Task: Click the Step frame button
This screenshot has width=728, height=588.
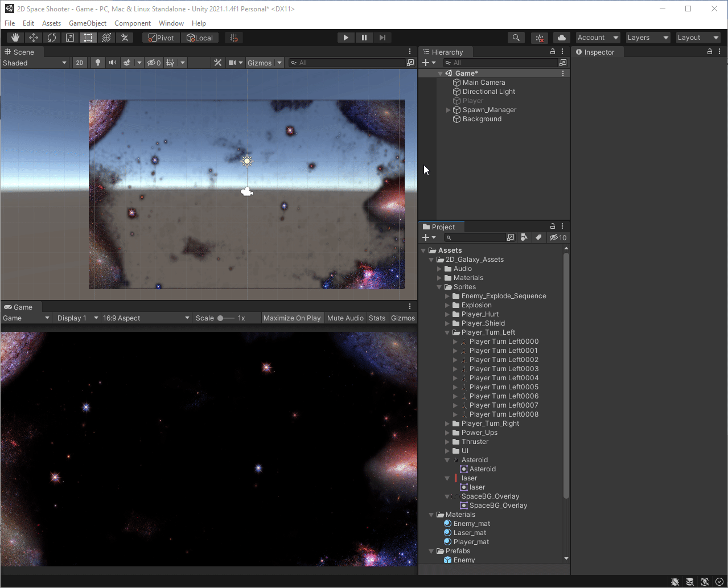Action: pos(382,38)
